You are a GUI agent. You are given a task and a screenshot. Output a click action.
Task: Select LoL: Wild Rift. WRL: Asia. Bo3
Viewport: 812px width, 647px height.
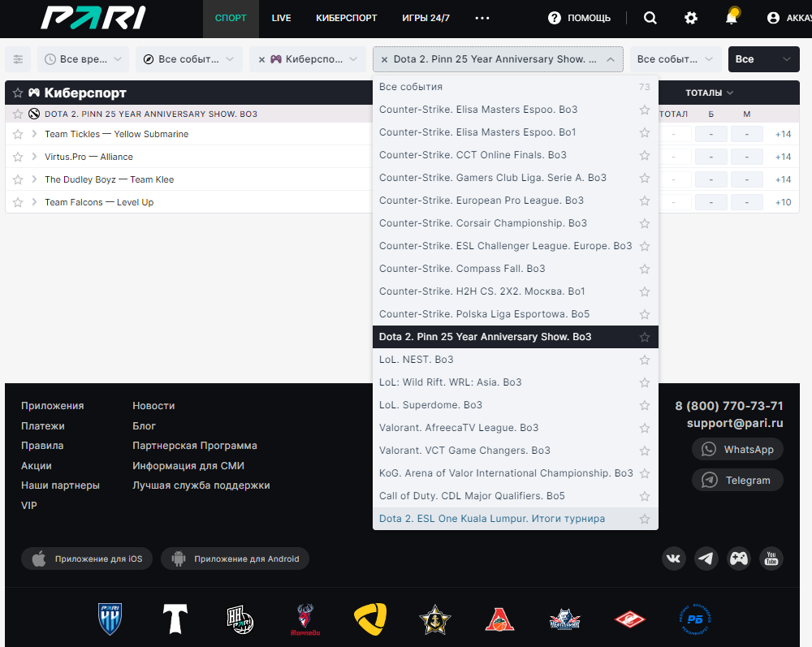coord(516,382)
